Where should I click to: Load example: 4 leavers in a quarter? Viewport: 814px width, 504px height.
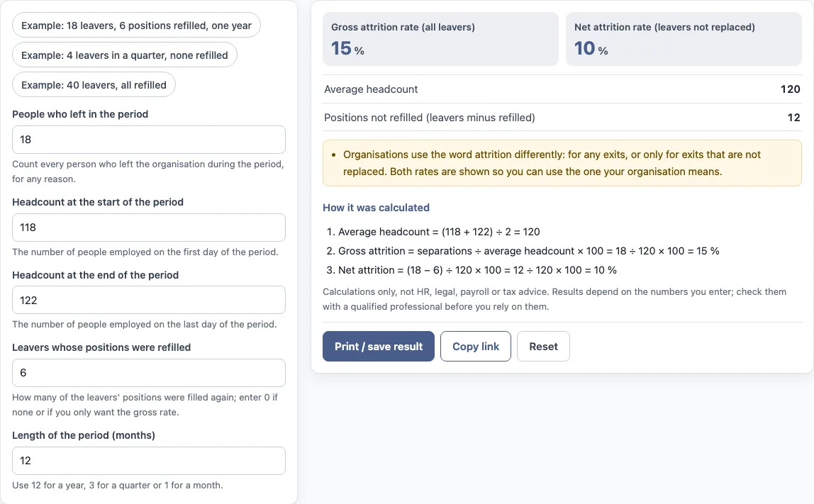tap(125, 55)
